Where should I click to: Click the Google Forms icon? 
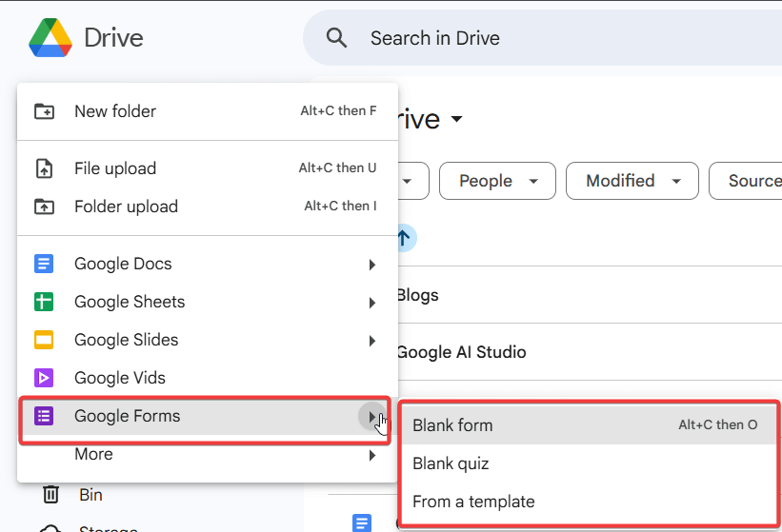point(44,416)
